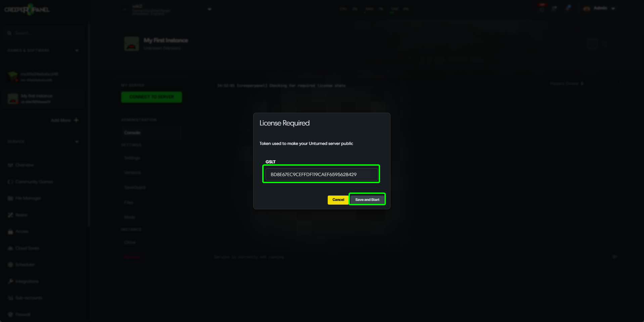644x322 pixels.
Task: Open the Versions settings item
Action: [x=133, y=172]
